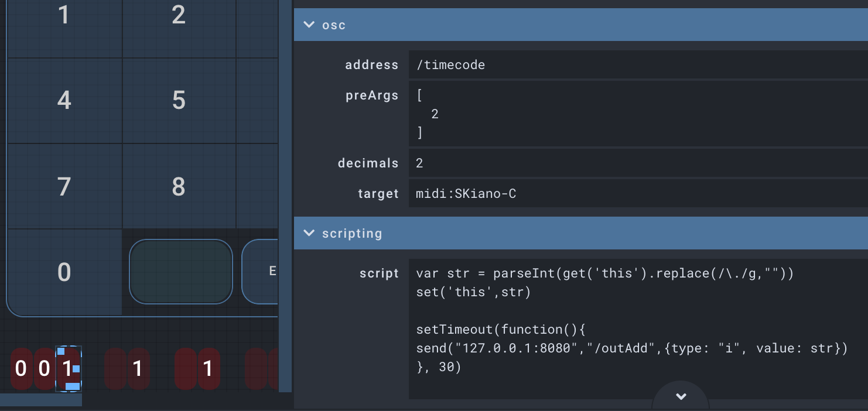Grab the editor's horizontal scrollbar thumb
Viewport: 868px width, 411px height.
pyautogui.click(x=41, y=400)
